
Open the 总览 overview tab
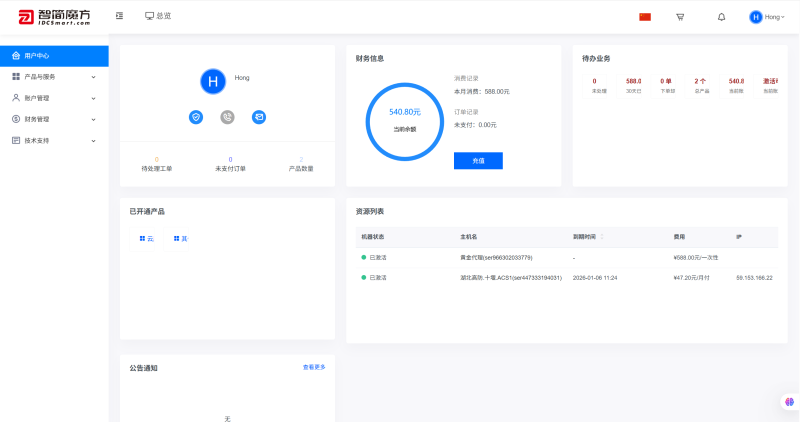click(158, 16)
